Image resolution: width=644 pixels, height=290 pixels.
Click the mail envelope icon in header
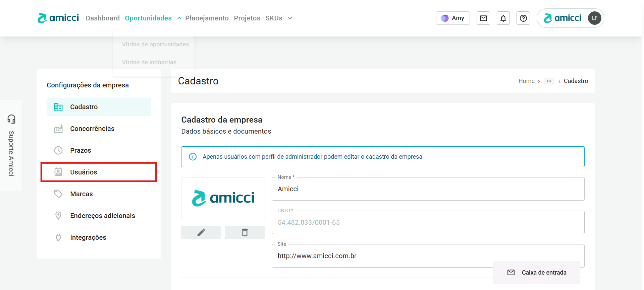point(483,18)
